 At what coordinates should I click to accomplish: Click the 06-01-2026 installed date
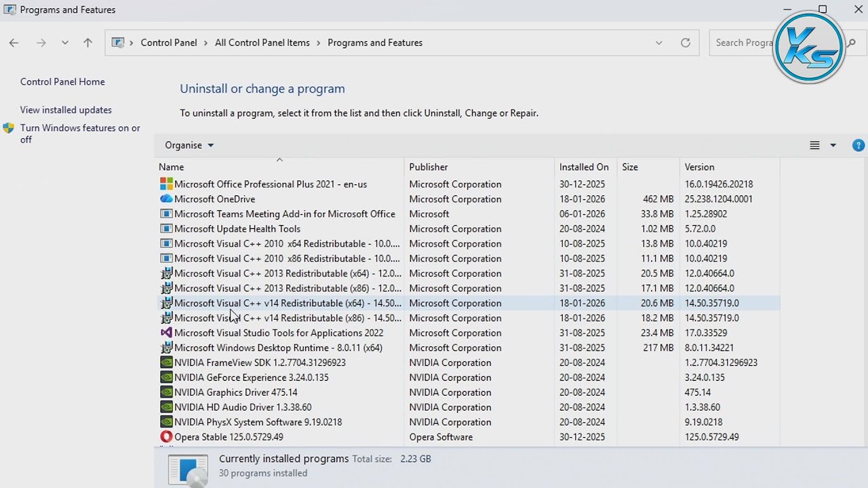(582, 214)
